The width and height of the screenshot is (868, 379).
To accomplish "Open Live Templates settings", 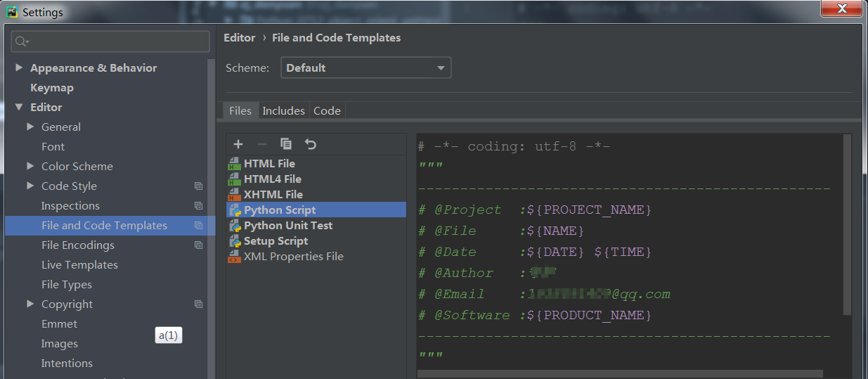I will [79, 264].
